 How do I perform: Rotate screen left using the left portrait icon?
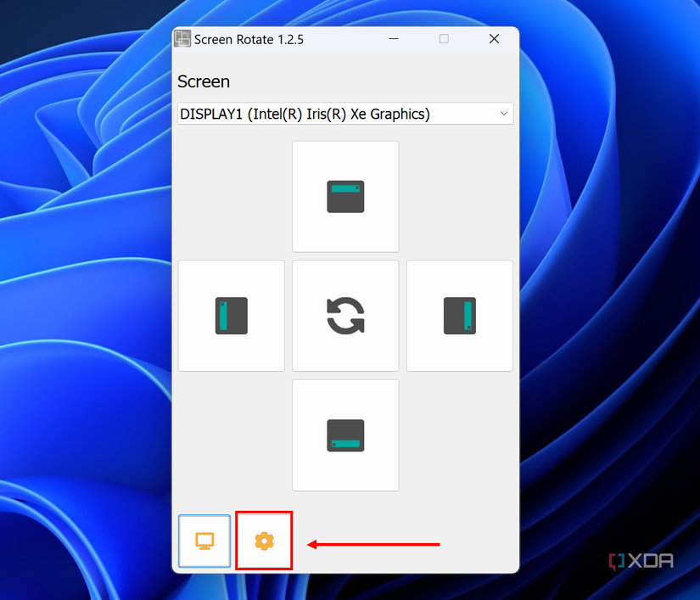(x=231, y=315)
